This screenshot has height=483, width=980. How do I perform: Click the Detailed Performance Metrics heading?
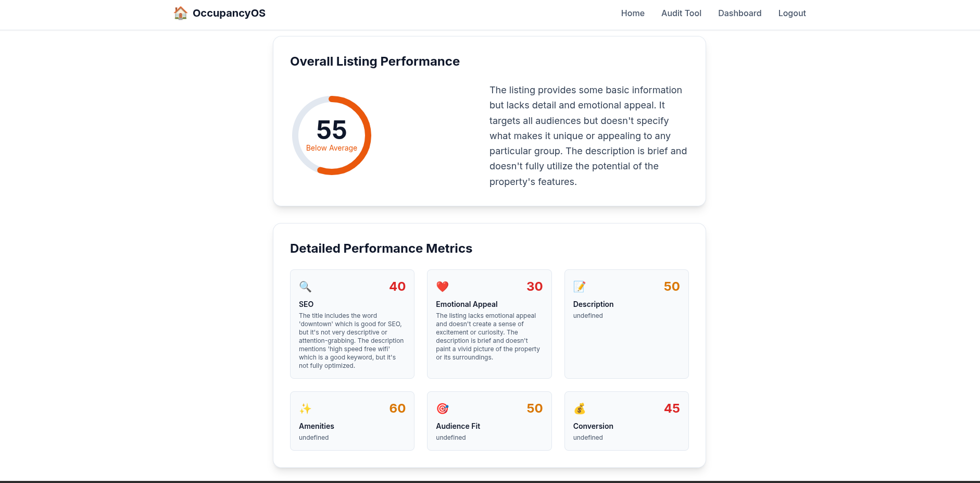tap(381, 249)
